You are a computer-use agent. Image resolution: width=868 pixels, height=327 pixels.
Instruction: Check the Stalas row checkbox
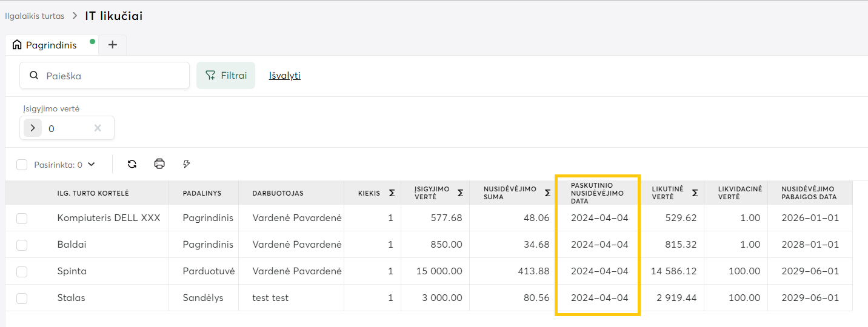[22, 298]
